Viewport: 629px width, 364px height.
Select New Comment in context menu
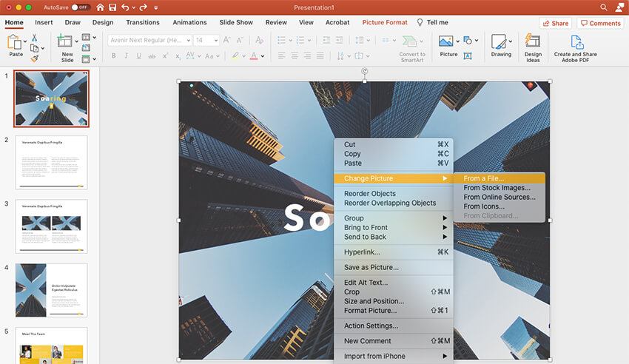pos(394,341)
